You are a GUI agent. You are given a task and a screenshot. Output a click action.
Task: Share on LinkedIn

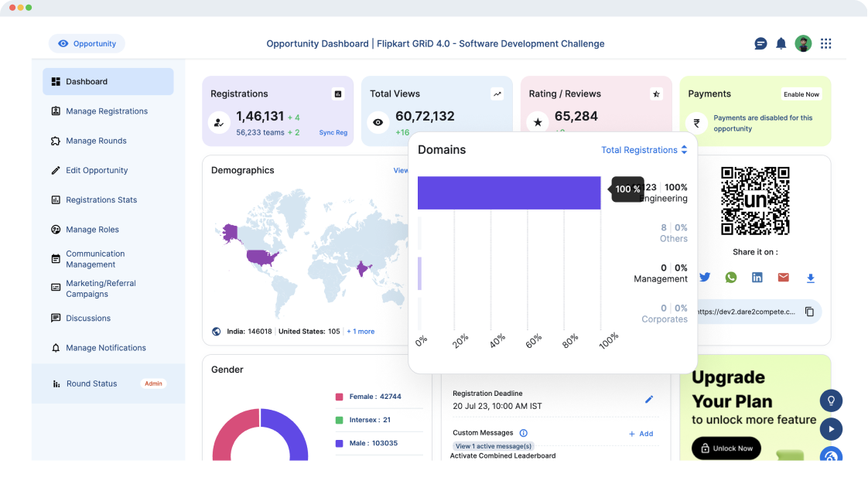[757, 277]
